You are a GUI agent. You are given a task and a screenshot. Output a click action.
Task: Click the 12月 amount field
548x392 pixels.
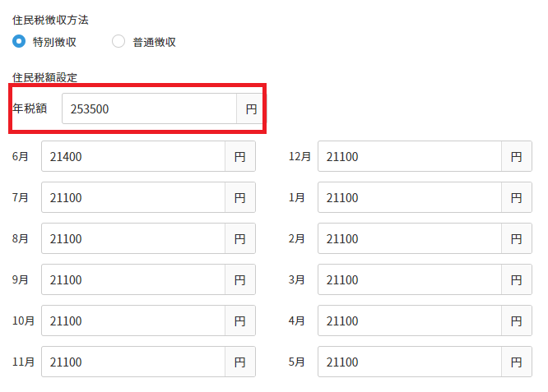pos(410,156)
